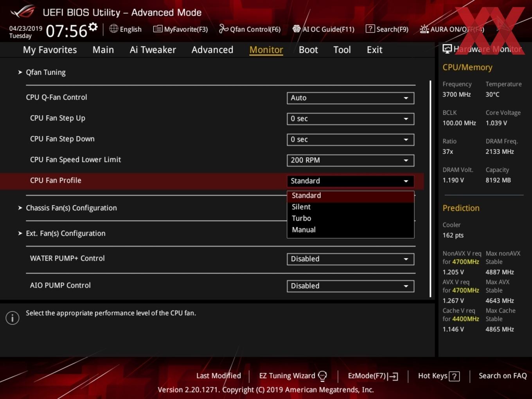532x399 pixels.
Task: Click Last Modified button
Action: [x=218, y=376]
